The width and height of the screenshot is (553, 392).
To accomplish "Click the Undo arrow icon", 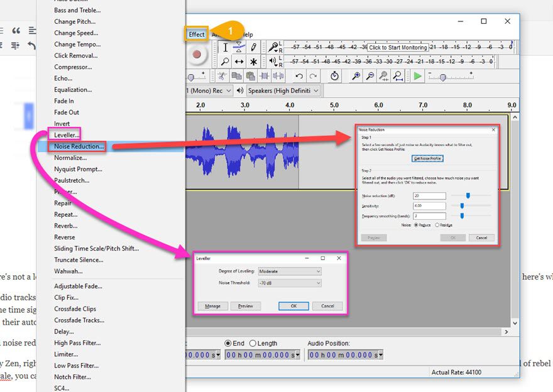I will [299, 76].
